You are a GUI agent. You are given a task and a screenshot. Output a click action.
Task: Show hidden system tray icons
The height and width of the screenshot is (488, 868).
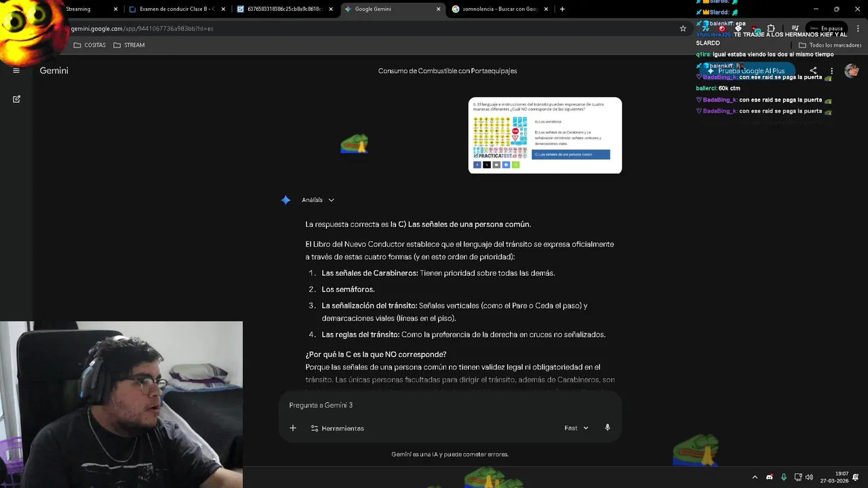tap(755, 477)
